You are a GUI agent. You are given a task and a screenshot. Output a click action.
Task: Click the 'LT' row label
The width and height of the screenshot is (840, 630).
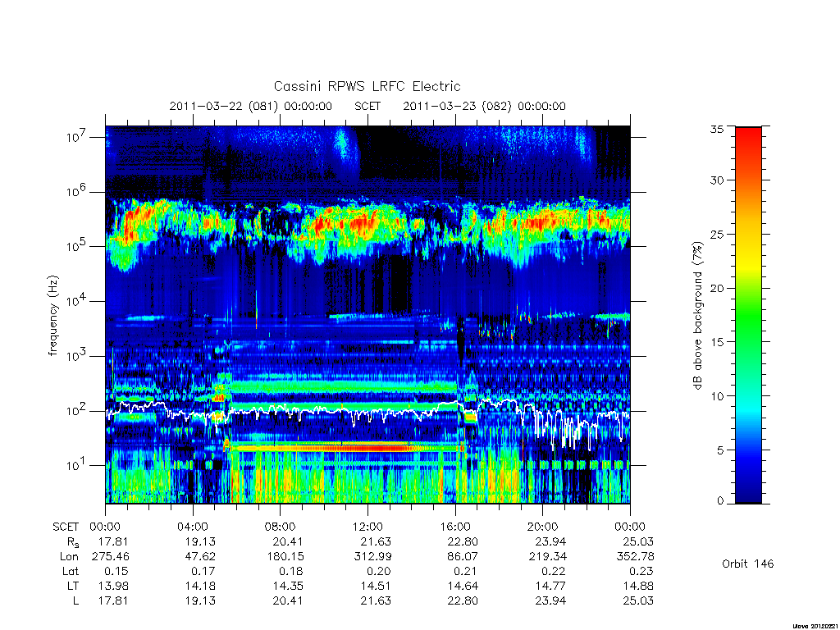(x=73, y=586)
